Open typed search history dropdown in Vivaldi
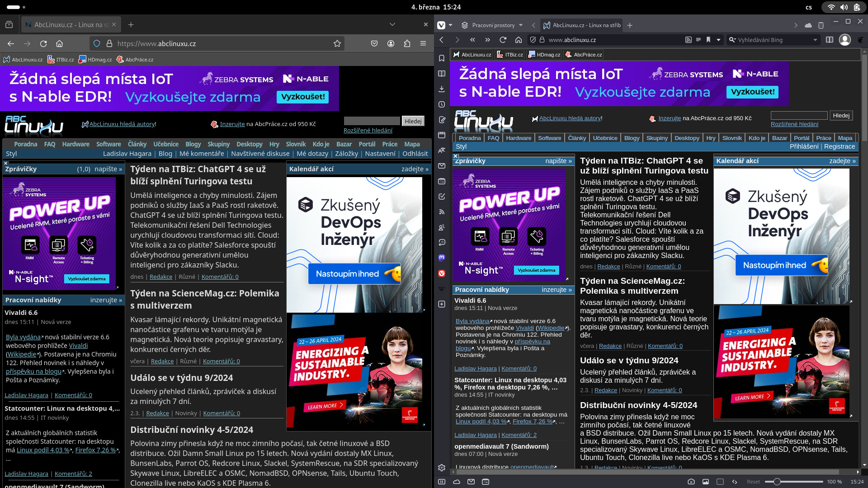The height and width of the screenshot is (488, 868). point(815,40)
